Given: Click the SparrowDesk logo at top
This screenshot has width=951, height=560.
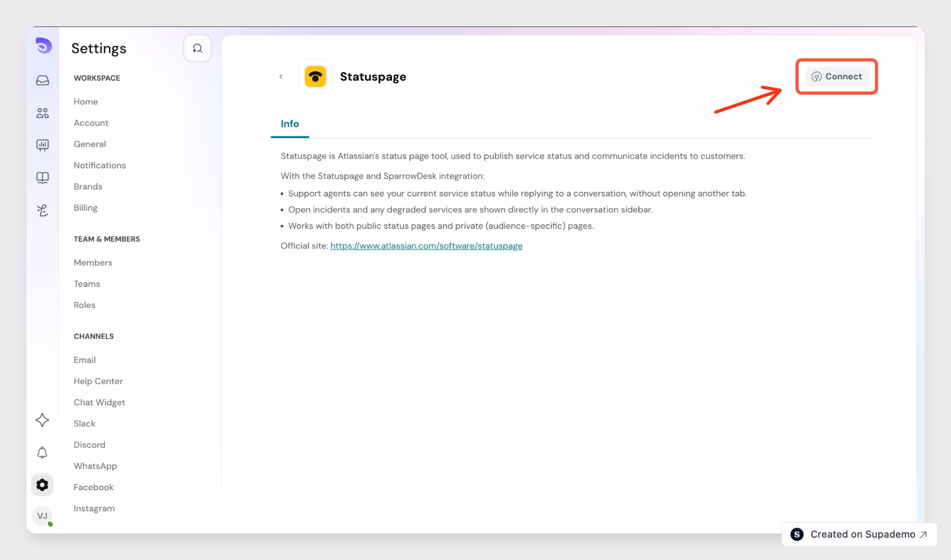Looking at the screenshot, I should 44,46.
